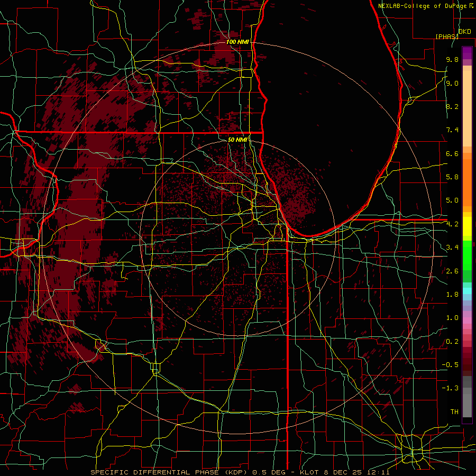Click the -1.3 scale value
Image resolution: width=476 pixels, height=476 pixels.
pos(450,388)
